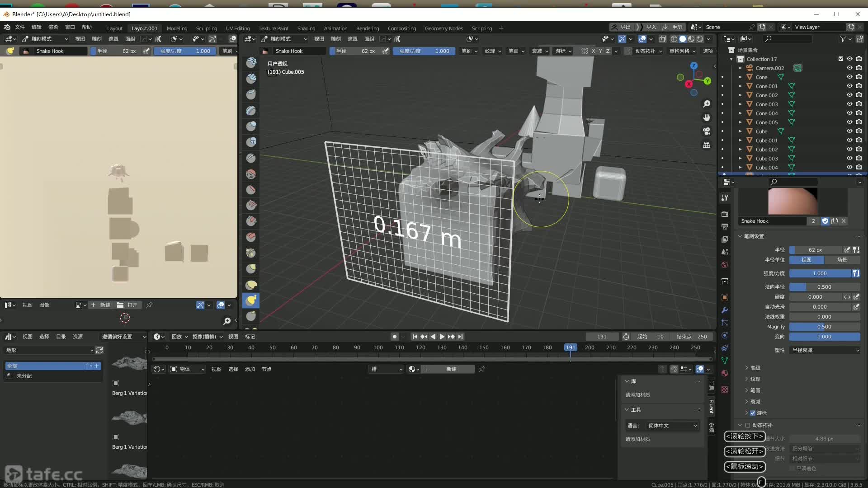This screenshot has height=488, width=868.
Task: Open the physics properties tab
Action: [725, 335]
